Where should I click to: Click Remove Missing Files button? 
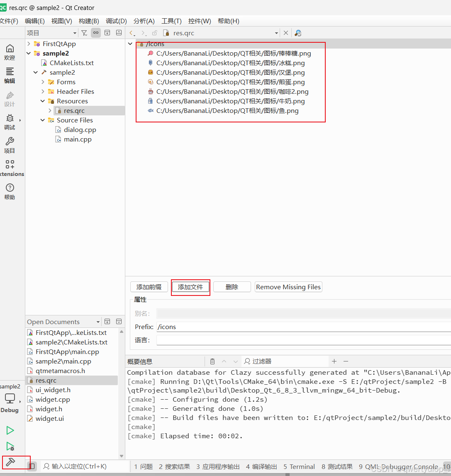(288, 287)
